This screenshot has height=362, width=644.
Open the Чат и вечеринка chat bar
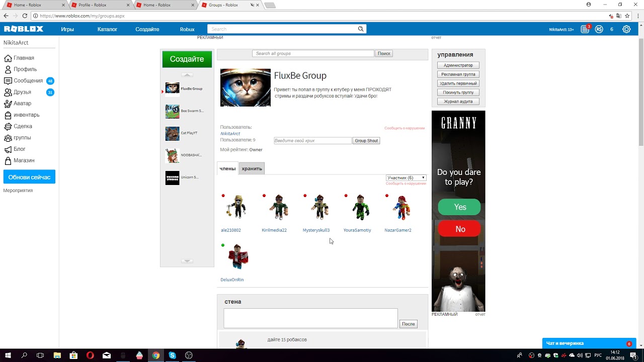[589, 343]
